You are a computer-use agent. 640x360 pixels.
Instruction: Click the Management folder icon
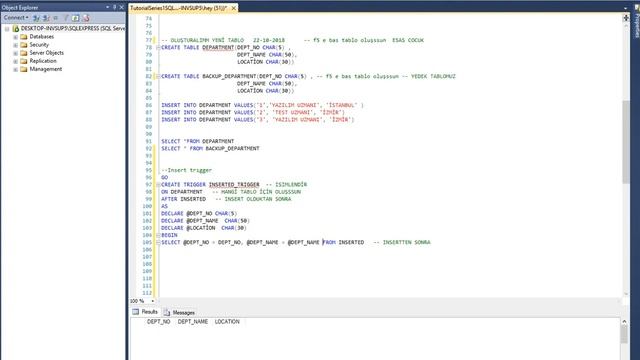(24, 69)
